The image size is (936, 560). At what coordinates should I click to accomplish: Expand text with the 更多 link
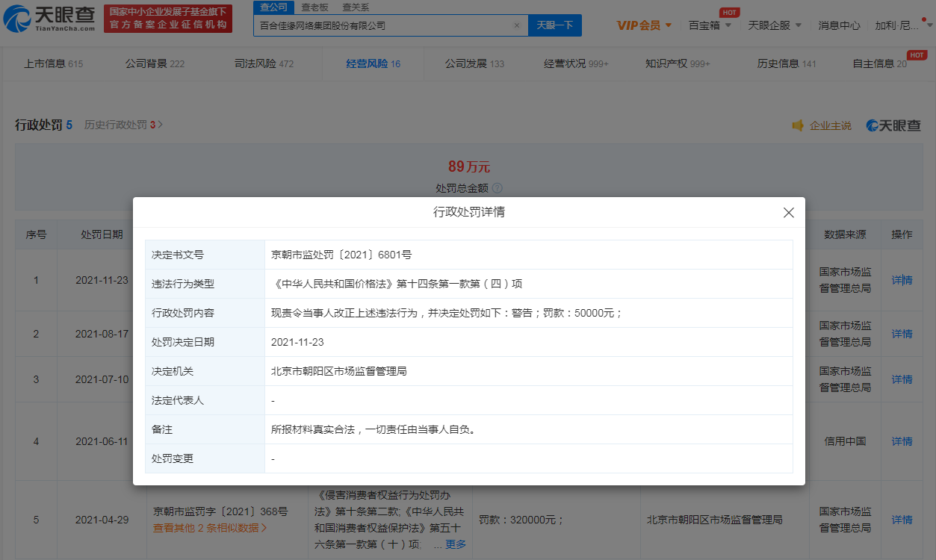456,544
